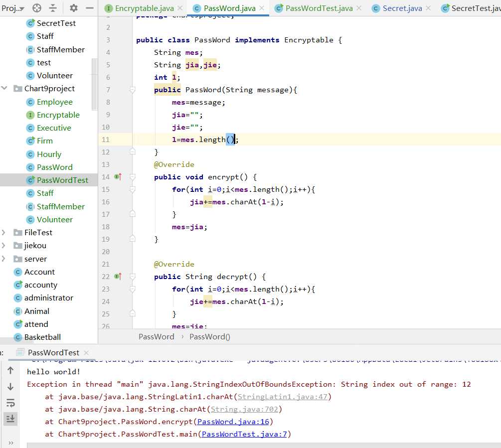Fold the for loop at line 23

(133, 289)
